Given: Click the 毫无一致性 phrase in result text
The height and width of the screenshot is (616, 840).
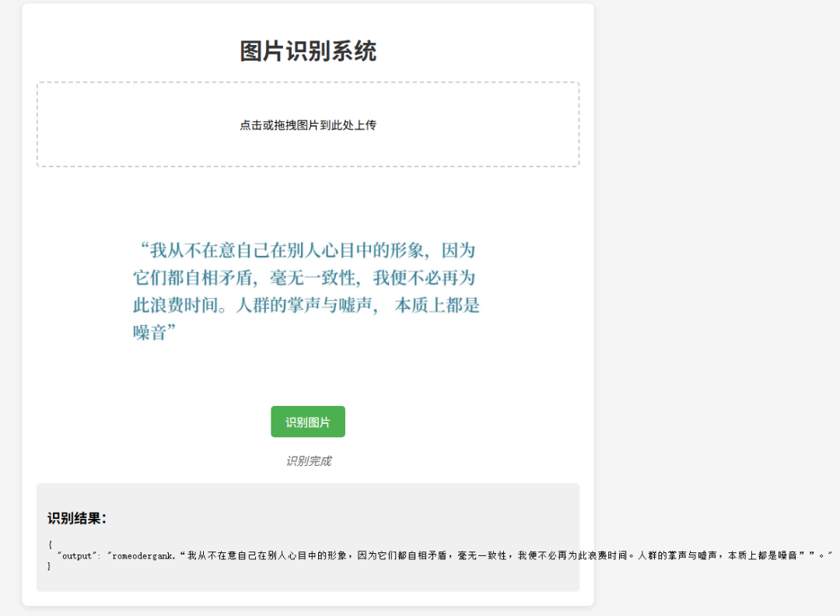Looking at the screenshot, I should pos(483,556).
